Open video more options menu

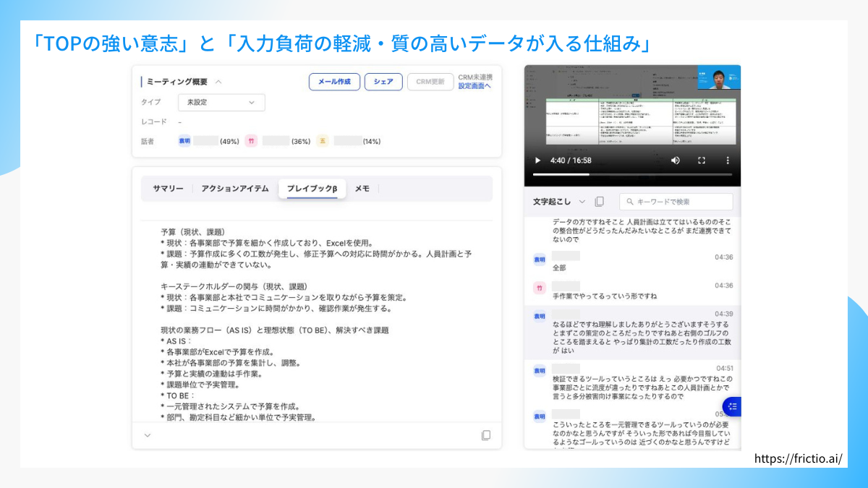tap(728, 160)
